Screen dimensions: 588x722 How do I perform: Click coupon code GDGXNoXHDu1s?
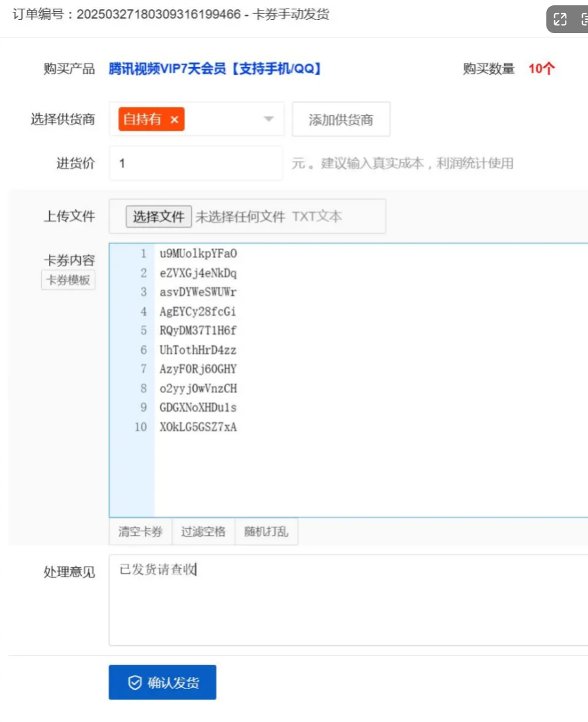(198, 408)
